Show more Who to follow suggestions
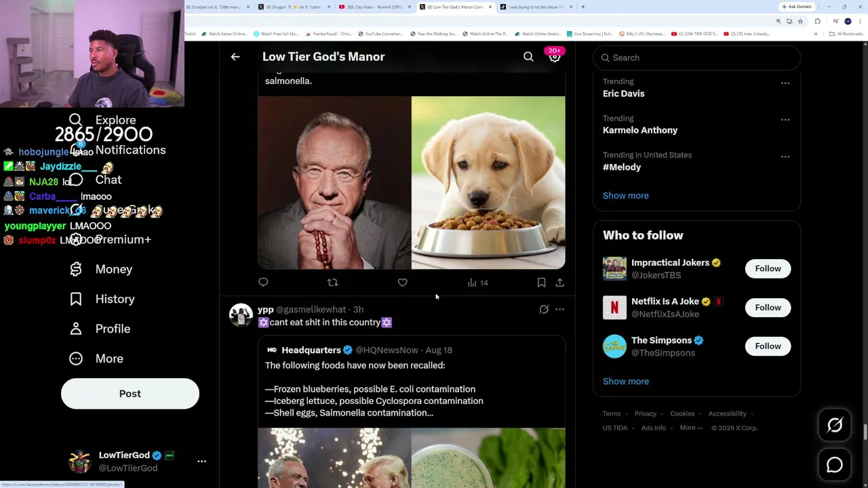This screenshot has height=488, width=868. (x=625, y=382)
